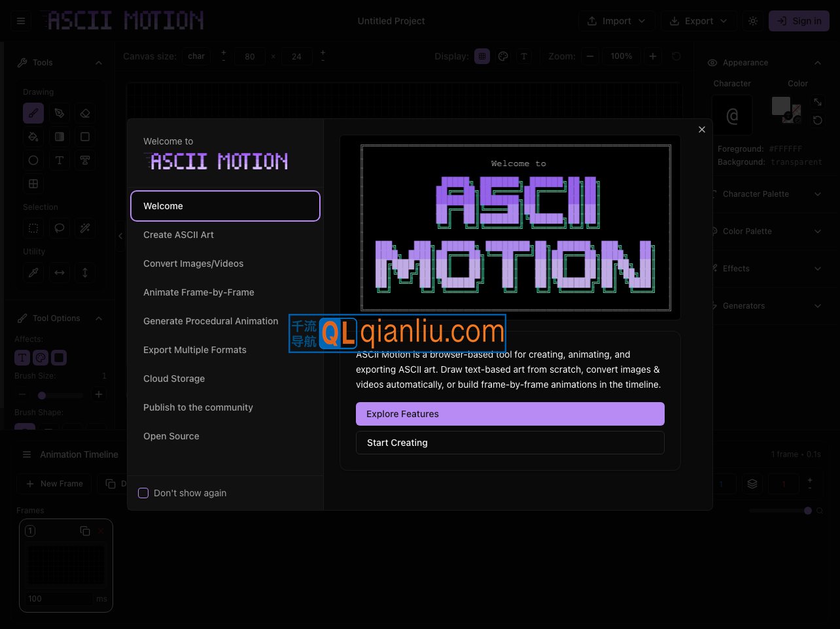Check the Don't show again box

point(143,493)
